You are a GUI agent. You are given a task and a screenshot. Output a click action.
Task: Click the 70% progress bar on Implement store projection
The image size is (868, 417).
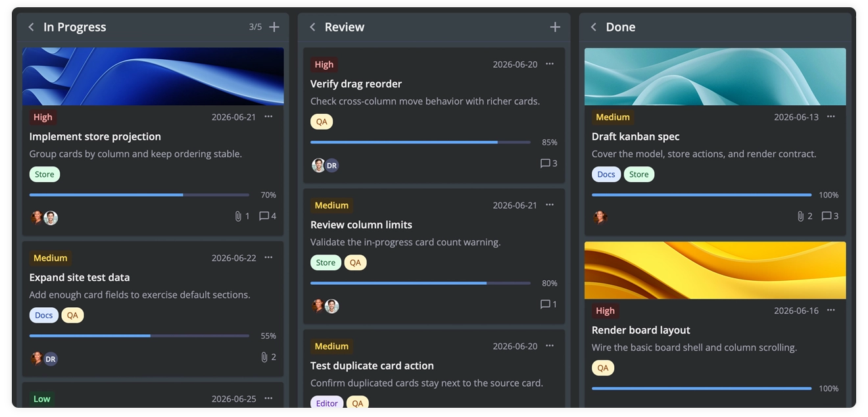coord(139,195)
